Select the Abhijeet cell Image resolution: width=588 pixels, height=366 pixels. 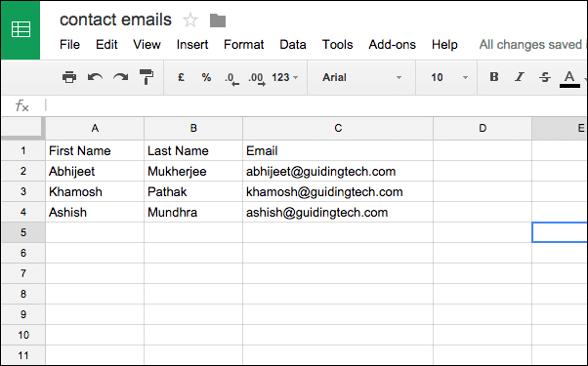[x=95, y=171]
